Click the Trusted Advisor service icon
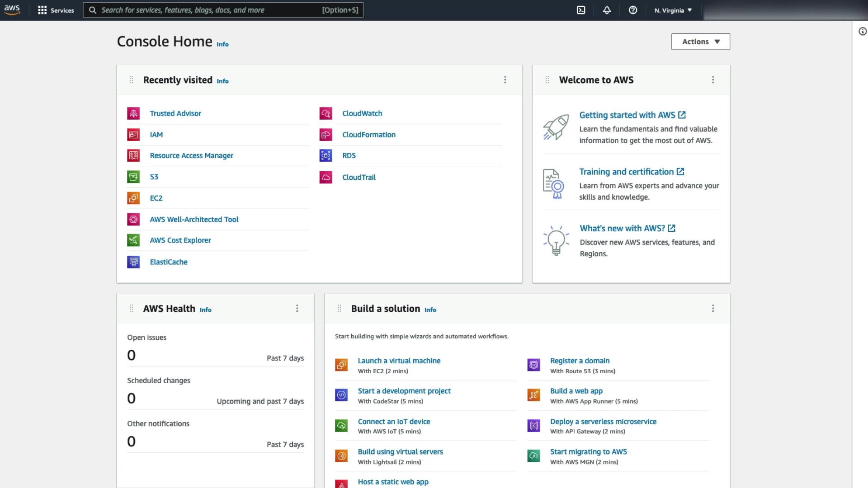 (133, 113)
